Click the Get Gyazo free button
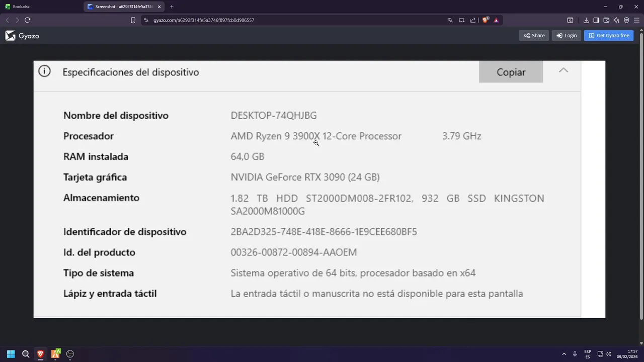This screenshot has width=644, height=362. [609, 36]
